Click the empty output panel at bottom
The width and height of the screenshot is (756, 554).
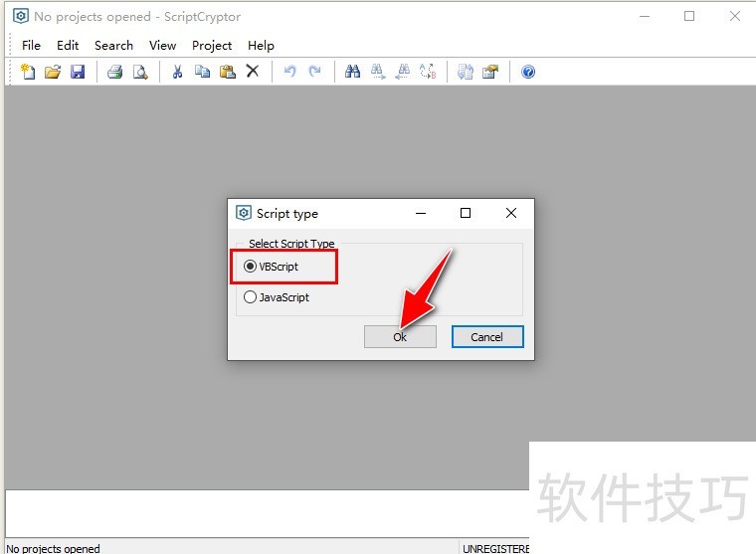coord(268,513)
